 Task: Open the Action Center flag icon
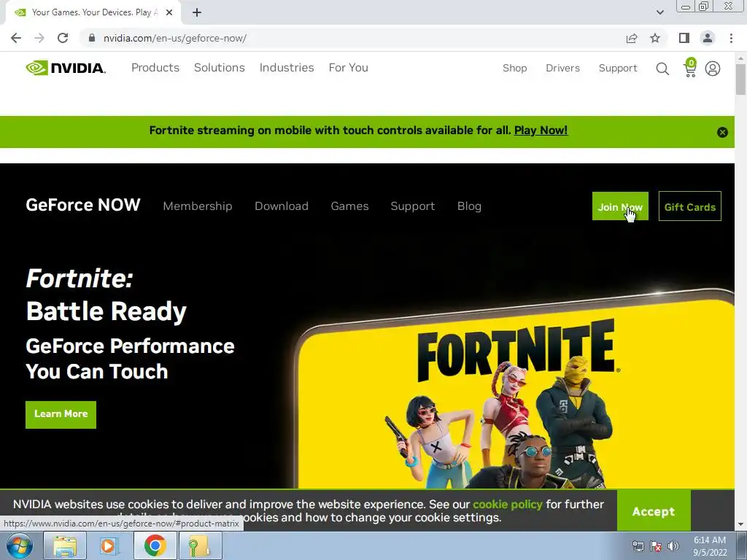pyautogui.click(x=656, y=546)
